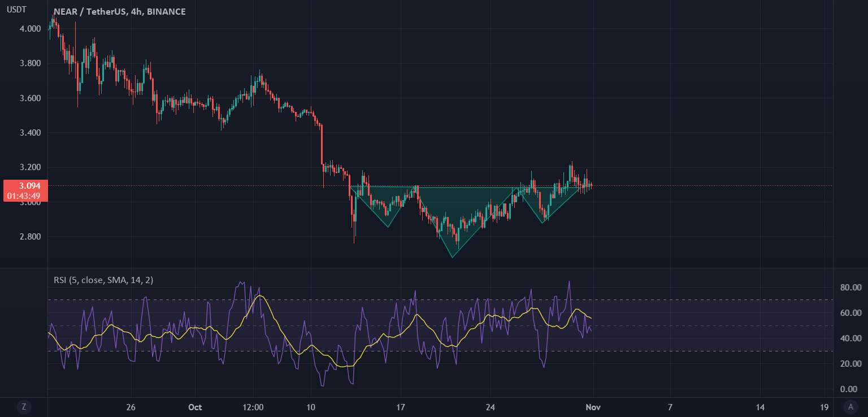Click the 19 date label on time axis
Screen dimensions: 868x417
point(824,407)
